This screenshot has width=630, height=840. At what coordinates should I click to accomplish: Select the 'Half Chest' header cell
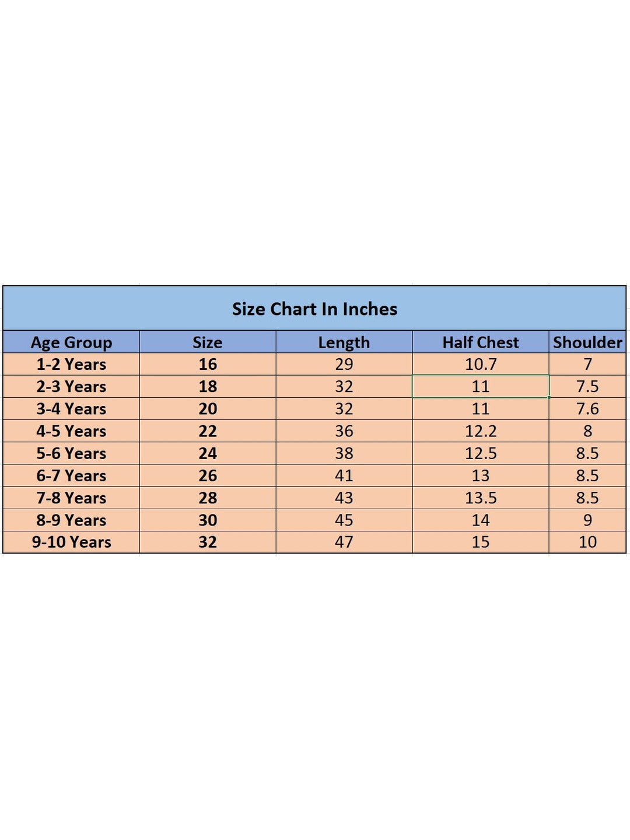[480, 342]
